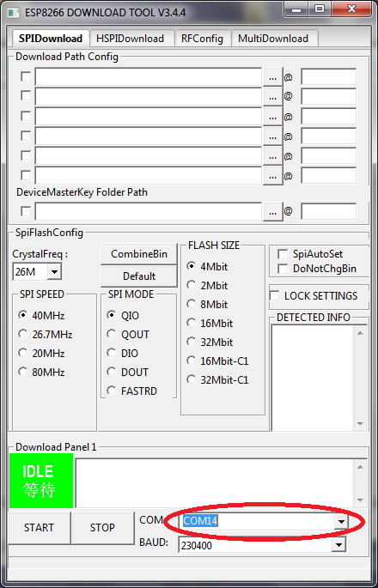Open the RFConfig tab
This screenshot has height=588, width=378.
pos(202,39)
